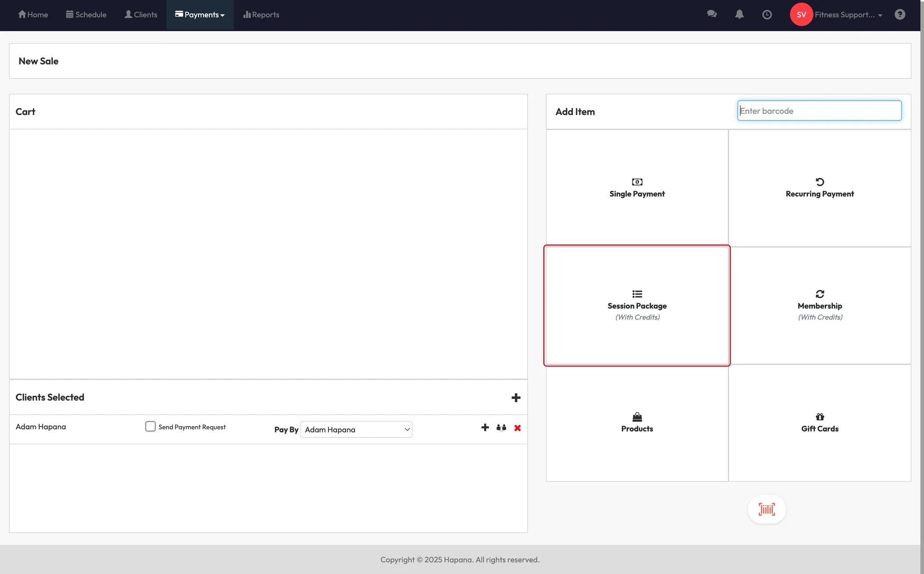
Task: Click the family group icon for Adam Hapana
Action: click(501, 428)
